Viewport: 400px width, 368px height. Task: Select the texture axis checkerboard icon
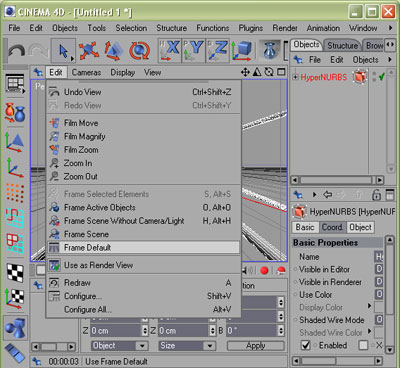(15, 298)
